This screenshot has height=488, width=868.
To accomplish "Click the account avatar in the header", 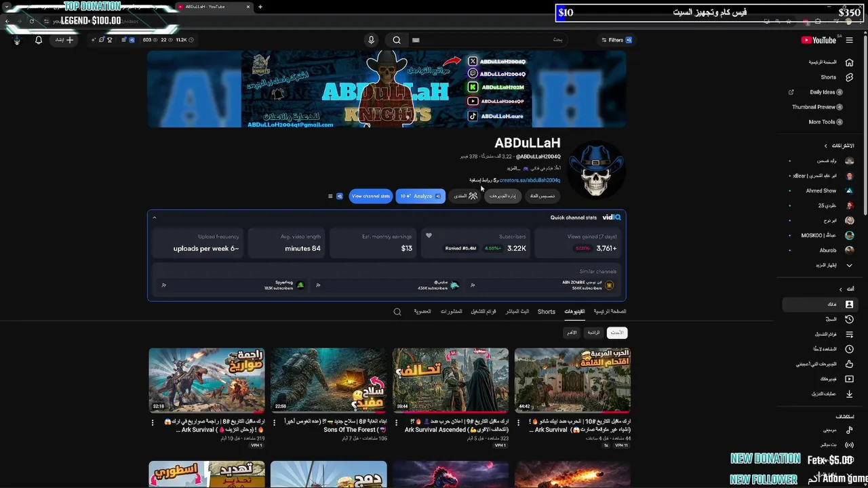I will 17,40.
